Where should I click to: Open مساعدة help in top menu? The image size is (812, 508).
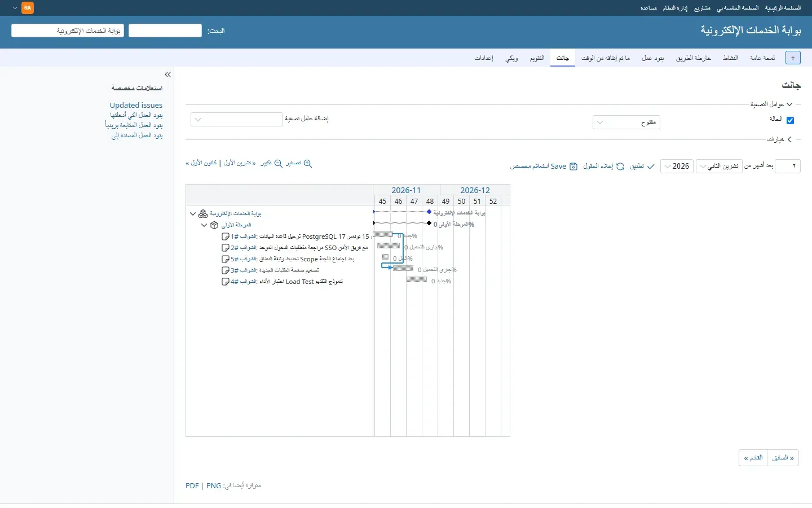(x=648, y=8)
